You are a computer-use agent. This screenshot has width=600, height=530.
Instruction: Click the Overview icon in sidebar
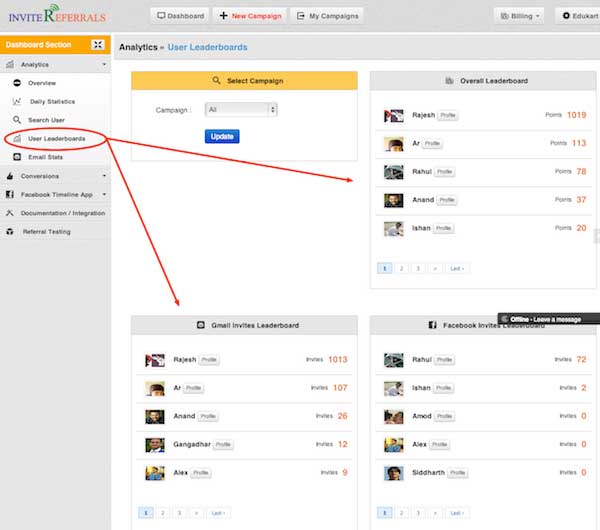tap(17, 83)
